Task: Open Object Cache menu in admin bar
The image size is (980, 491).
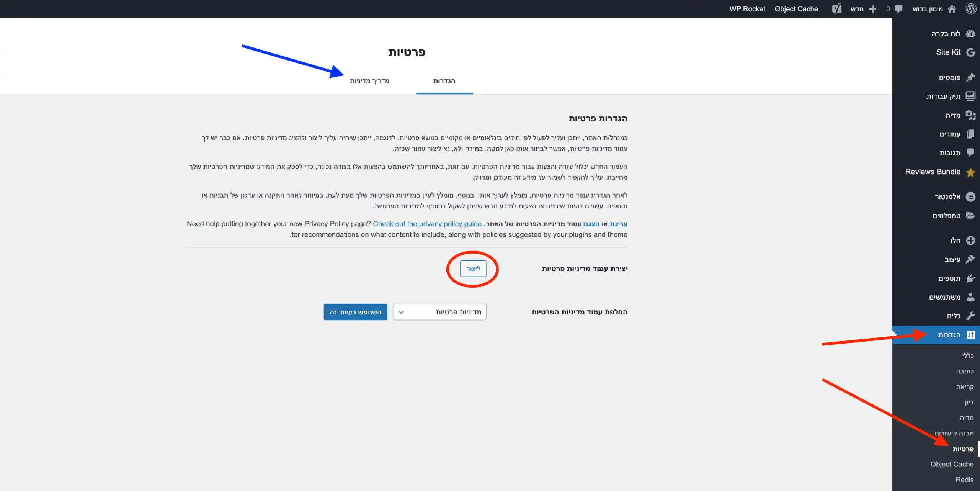Action: [796, 9]
